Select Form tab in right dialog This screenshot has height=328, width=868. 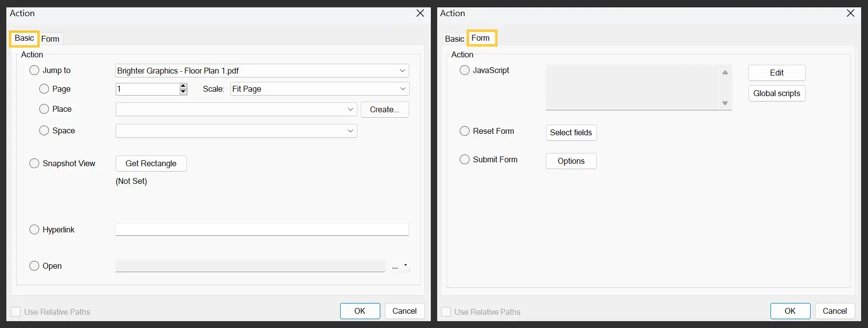pos(481,38)
